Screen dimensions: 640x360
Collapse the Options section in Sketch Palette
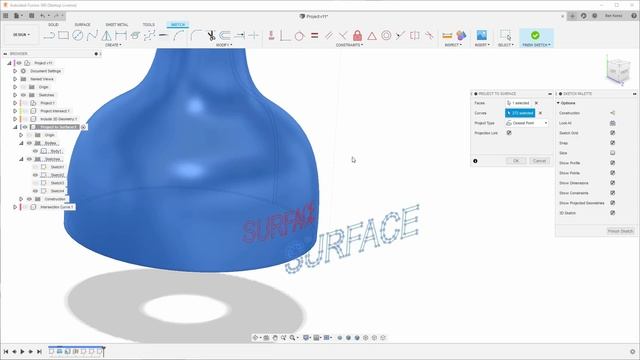[x=558, y=103]
